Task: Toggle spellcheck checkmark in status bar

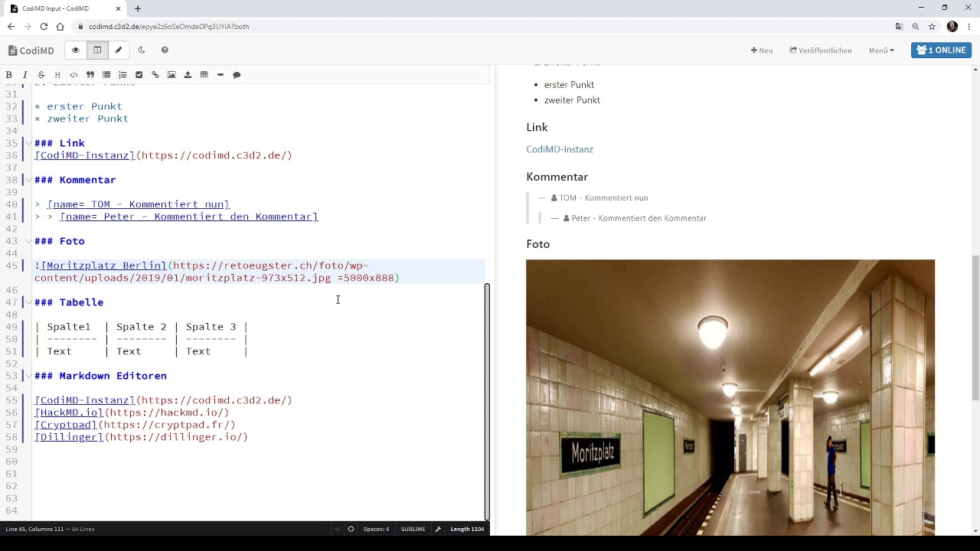Action: 337,529
